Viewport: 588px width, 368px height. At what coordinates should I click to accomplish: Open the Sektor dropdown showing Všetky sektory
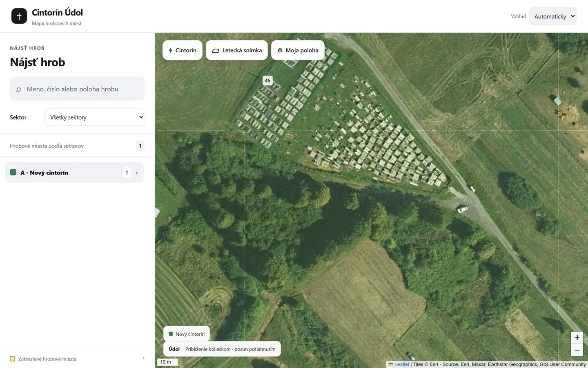click(x=94, y=117)
